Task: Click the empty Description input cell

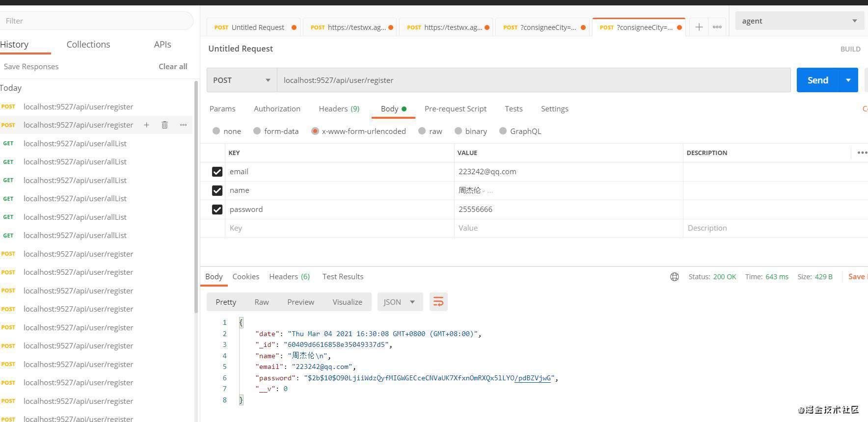Action: 775,228
